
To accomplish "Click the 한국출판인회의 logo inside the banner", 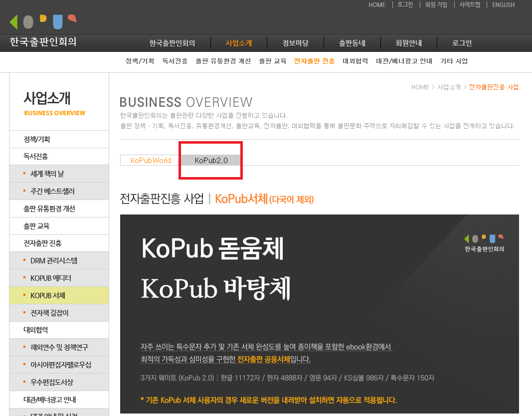I will (x=484, y=243).
